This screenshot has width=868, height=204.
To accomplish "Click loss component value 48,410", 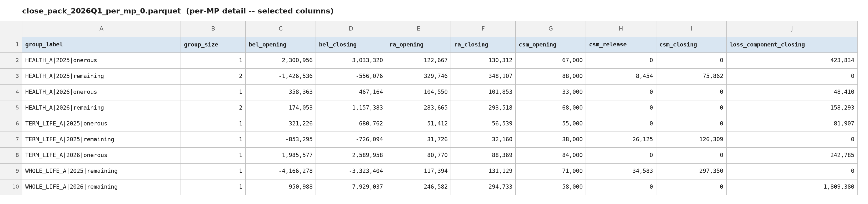I will pos(792,93).
